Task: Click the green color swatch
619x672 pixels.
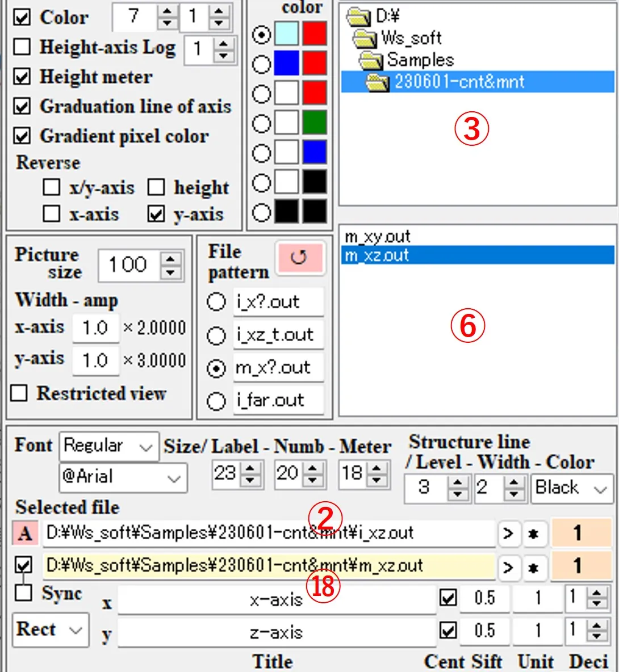Action: [314, 123]
